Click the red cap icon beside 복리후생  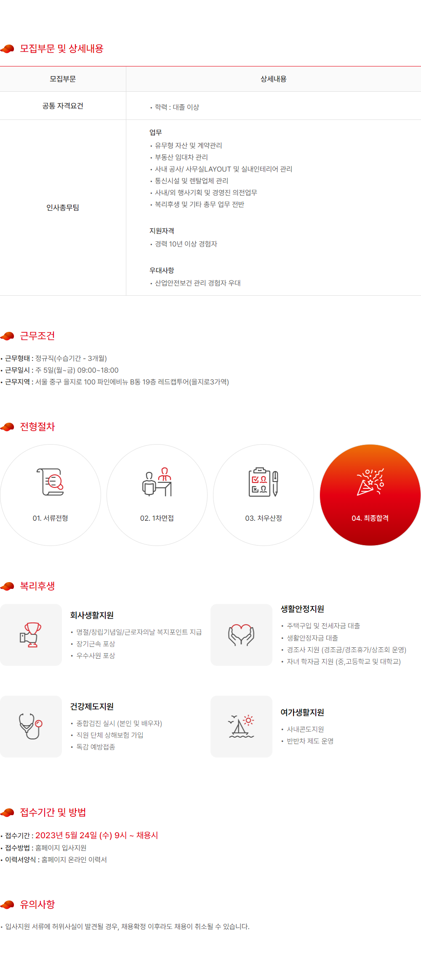[x=8, y=586]
